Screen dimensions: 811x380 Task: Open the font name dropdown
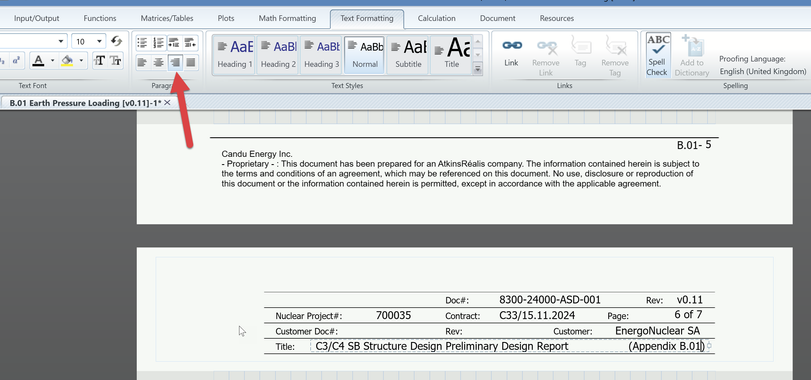62,41
